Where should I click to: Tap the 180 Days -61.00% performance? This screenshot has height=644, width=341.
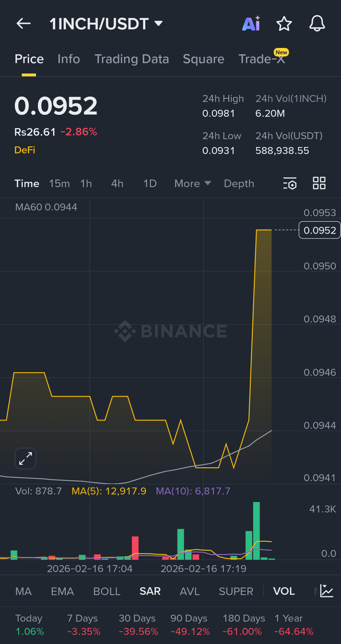[243, 625]
